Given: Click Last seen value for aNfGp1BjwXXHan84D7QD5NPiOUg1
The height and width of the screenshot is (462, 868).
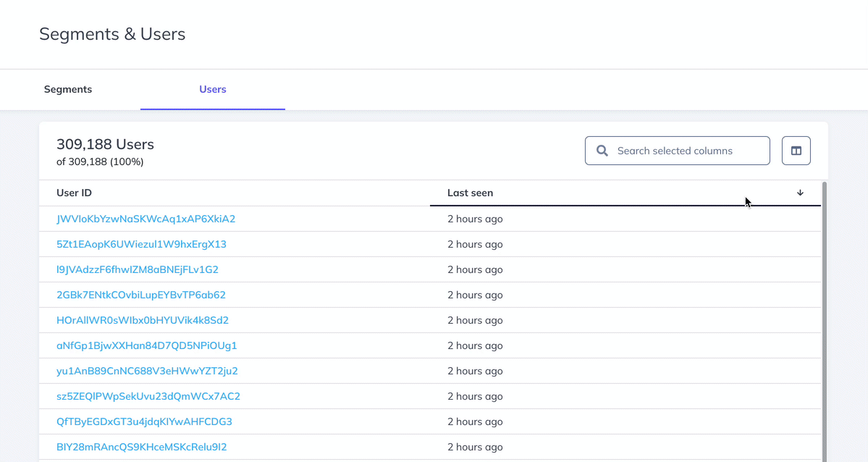Looking at the screenshot, I should click(x=475, y=345).
